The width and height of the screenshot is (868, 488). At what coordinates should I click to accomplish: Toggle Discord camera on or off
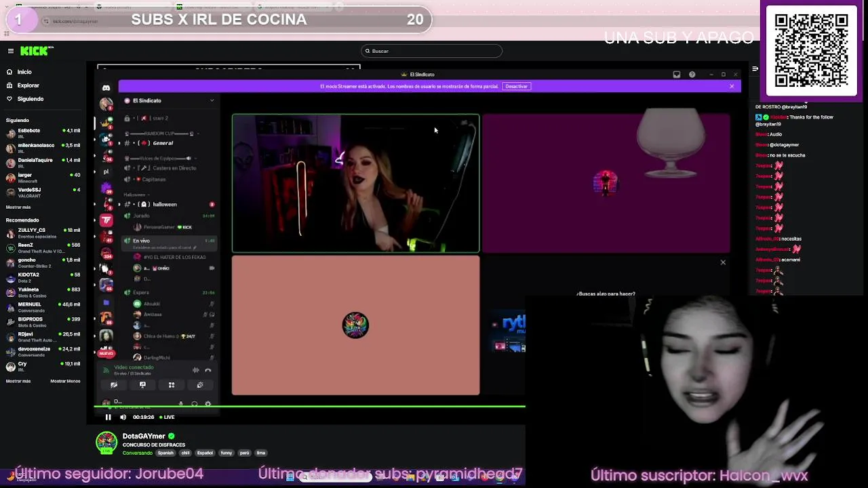[x=114, y=385]
